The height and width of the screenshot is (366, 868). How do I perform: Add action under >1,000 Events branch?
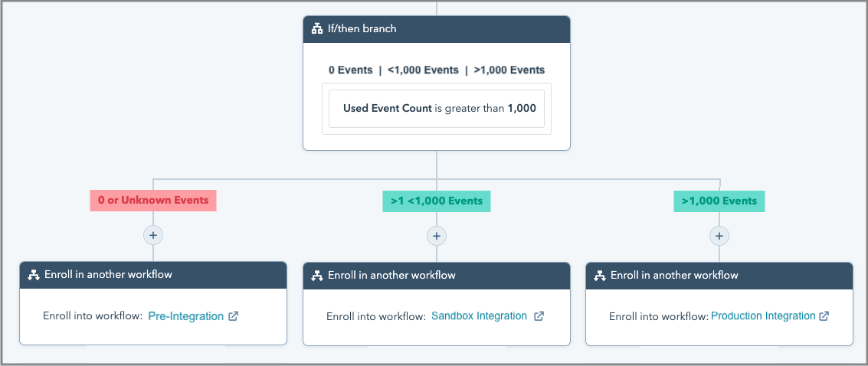[719, 236]
